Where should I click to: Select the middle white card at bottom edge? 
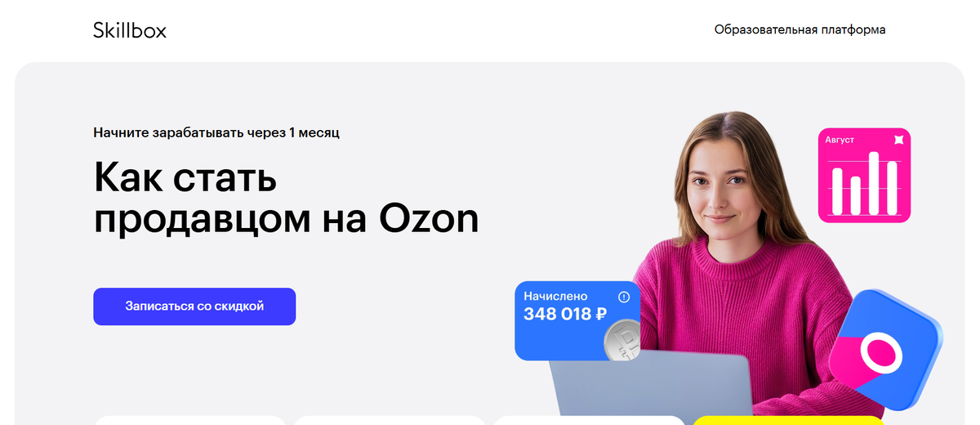[x=390, y=420]
